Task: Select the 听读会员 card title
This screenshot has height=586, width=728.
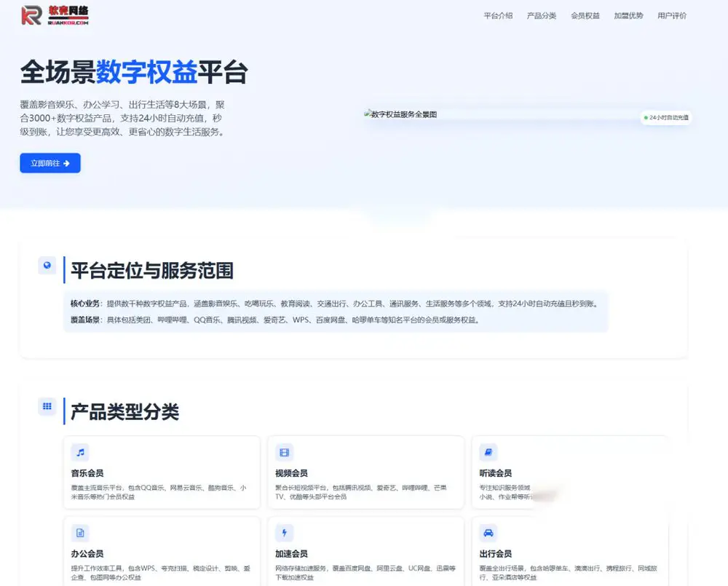Action: pyautogui.click(x=495, y=473)
